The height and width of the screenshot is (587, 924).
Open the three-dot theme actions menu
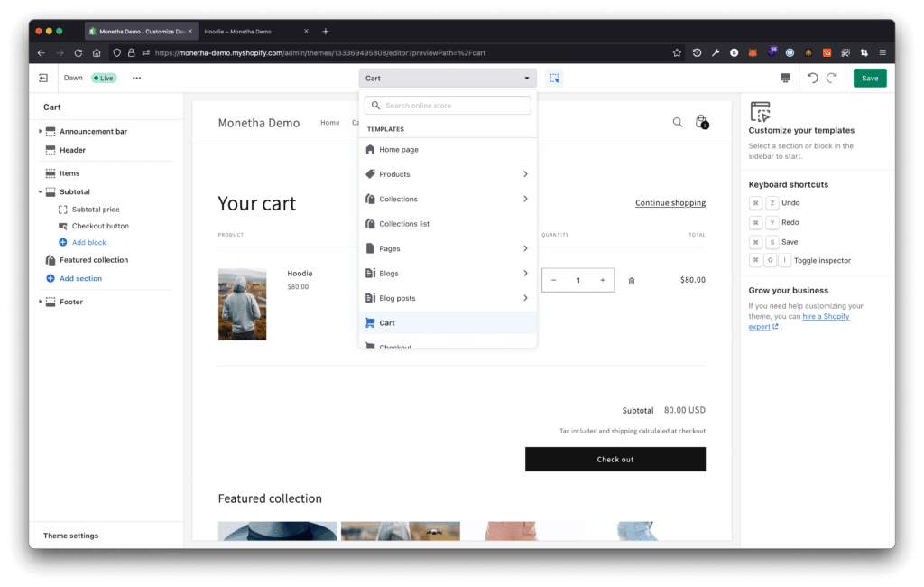pos(137,78)
